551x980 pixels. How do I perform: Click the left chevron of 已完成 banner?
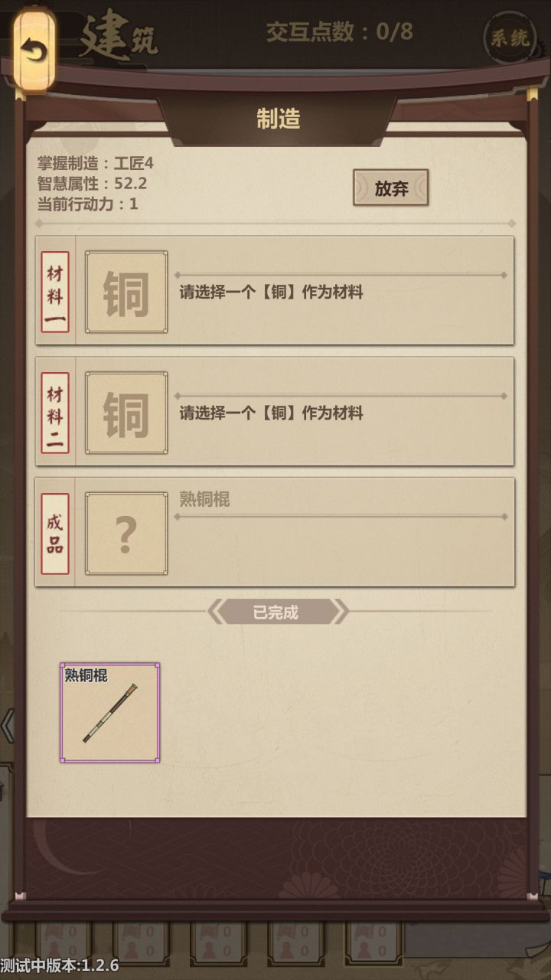216,612
